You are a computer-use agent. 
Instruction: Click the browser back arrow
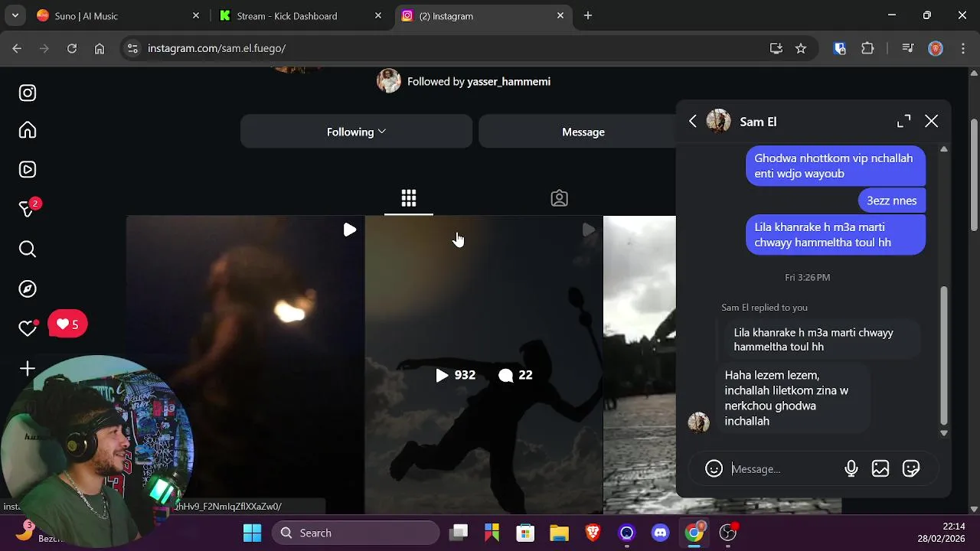click(17, 48)
